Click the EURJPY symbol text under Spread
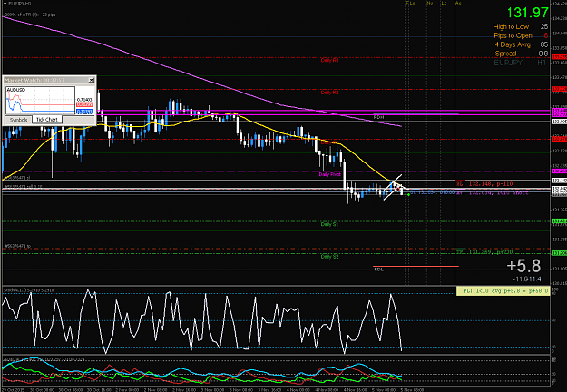 click(x=508, y=63)
